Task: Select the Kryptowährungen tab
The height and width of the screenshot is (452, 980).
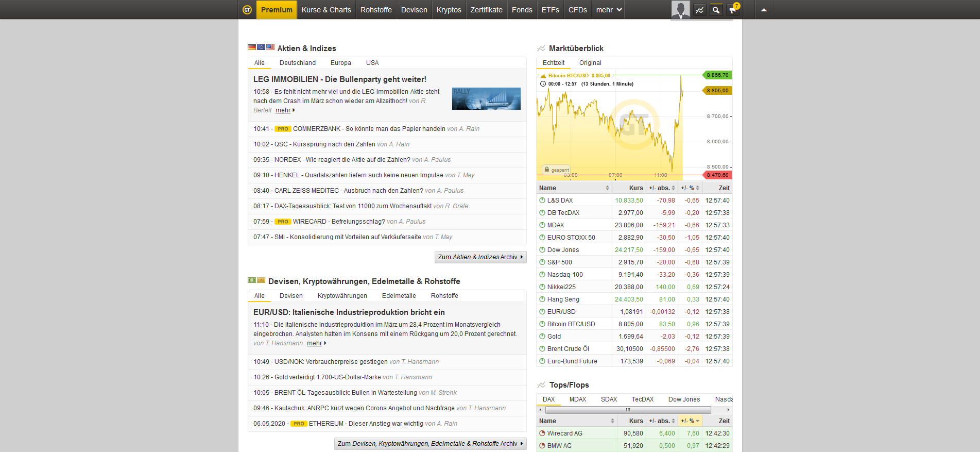Action: click(x=342, y=296)
